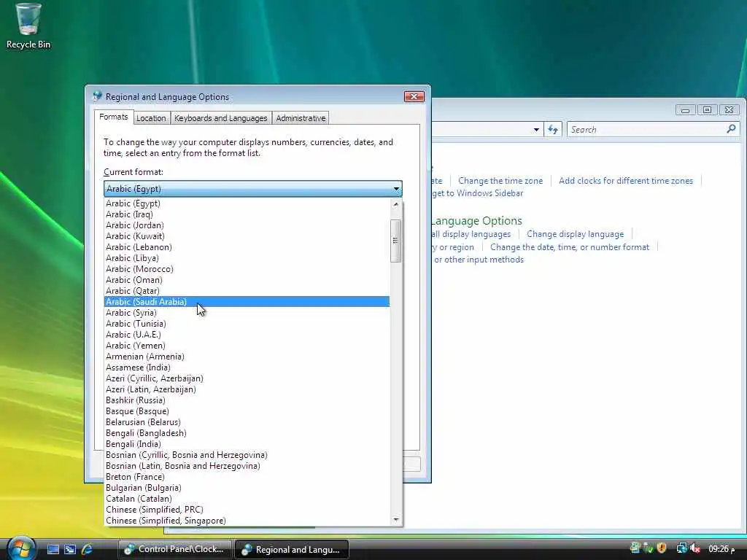Viewport: 747px width, 560px height.
Task: Open the Keyboards and Languages tab
Action: coord(220,118)
